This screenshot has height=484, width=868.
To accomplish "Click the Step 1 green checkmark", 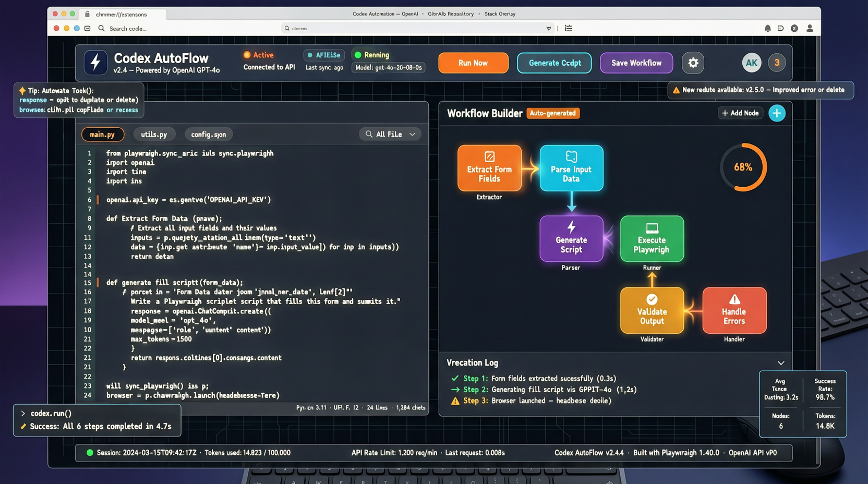I will point(455,379).
